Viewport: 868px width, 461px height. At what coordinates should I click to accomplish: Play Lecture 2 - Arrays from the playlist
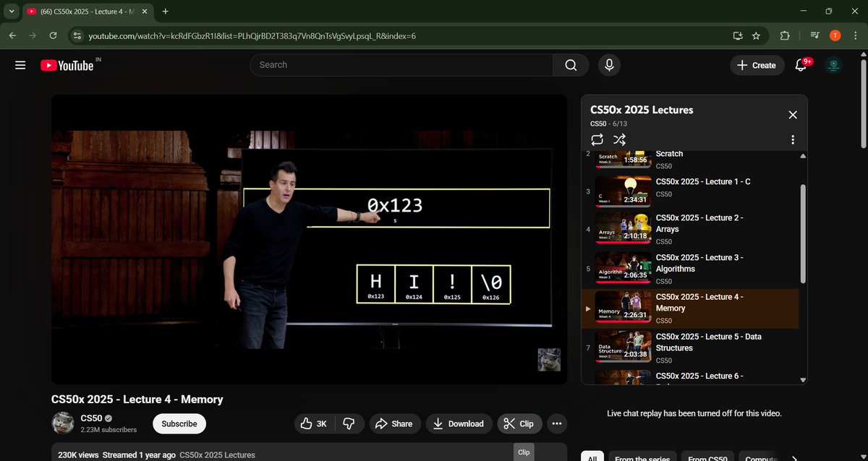point(689,228)
